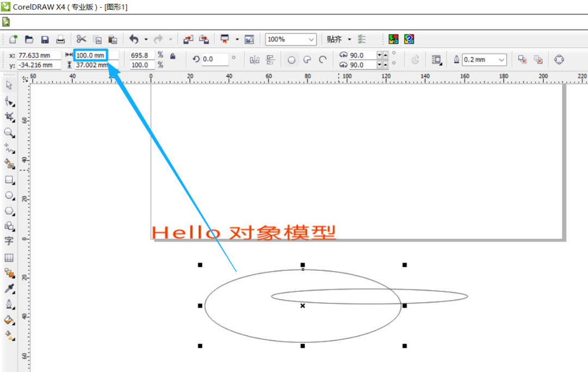The image size is (588, 372).
Task: Click the To Front of Layer button
Action: pyautogui.click(x=522, y=60)
